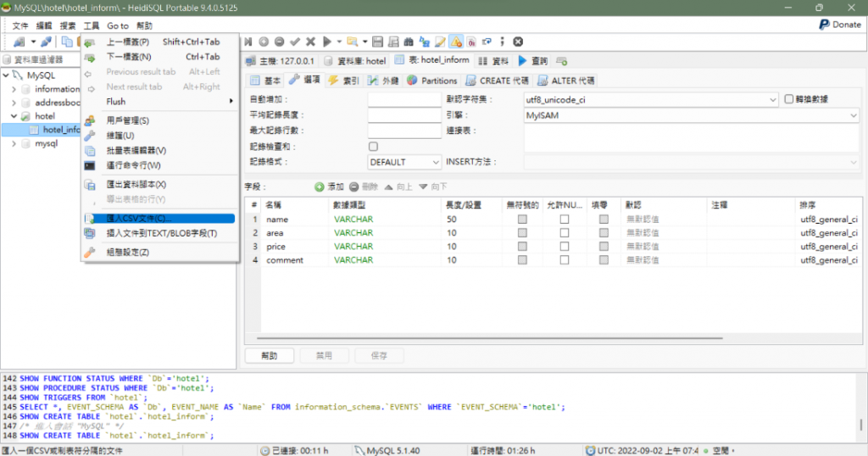Toggle 允許NULL checkbox for comment row
868x456 pixels.
[564, 260]
